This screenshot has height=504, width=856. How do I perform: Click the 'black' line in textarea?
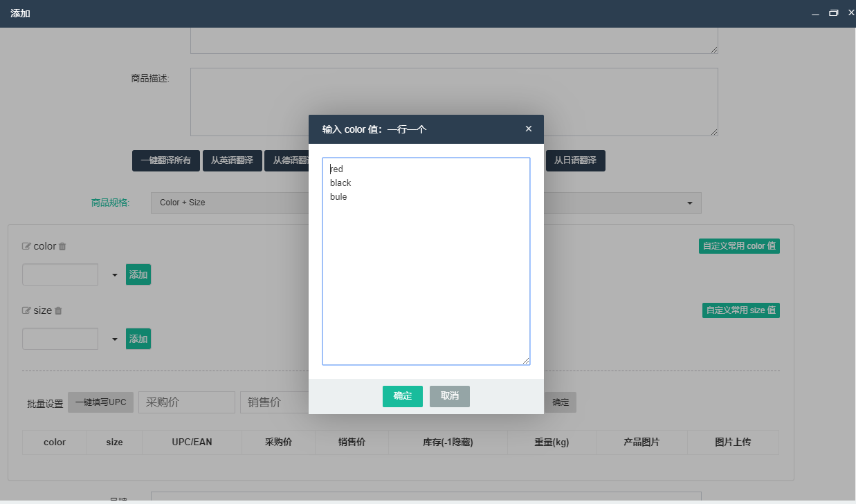point(340,183)
